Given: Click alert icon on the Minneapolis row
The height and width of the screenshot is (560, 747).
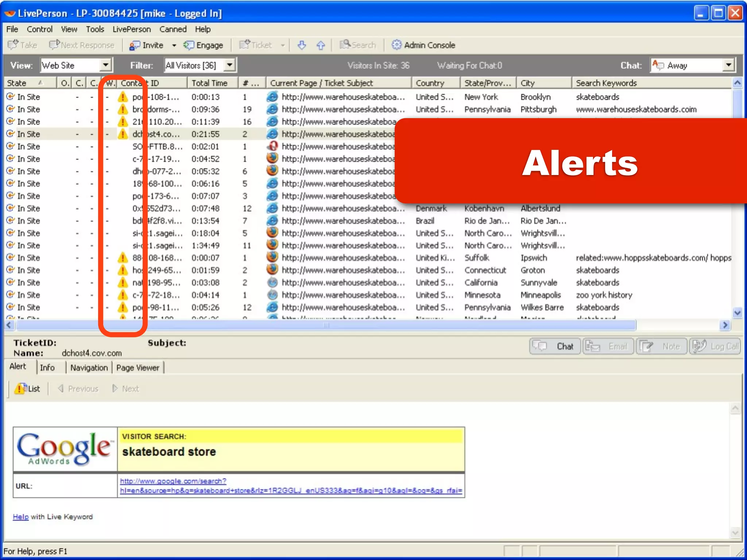Looking at the screenshot, I should [123, 295].
